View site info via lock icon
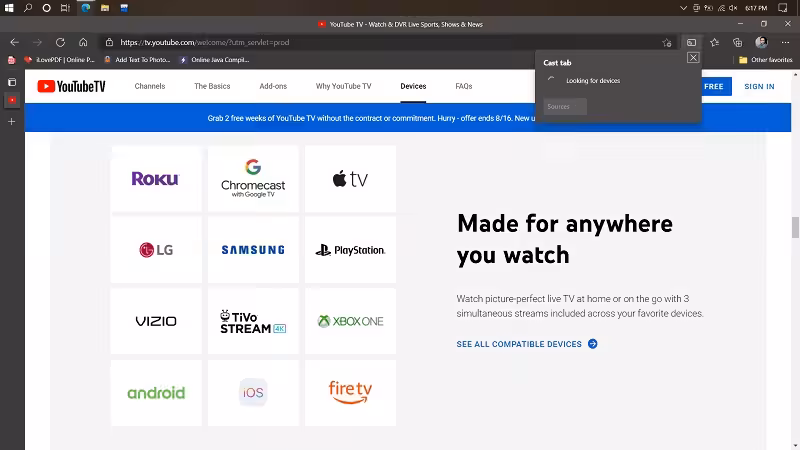This screenshot has width=800, height=450. click(x=109, y=42)
